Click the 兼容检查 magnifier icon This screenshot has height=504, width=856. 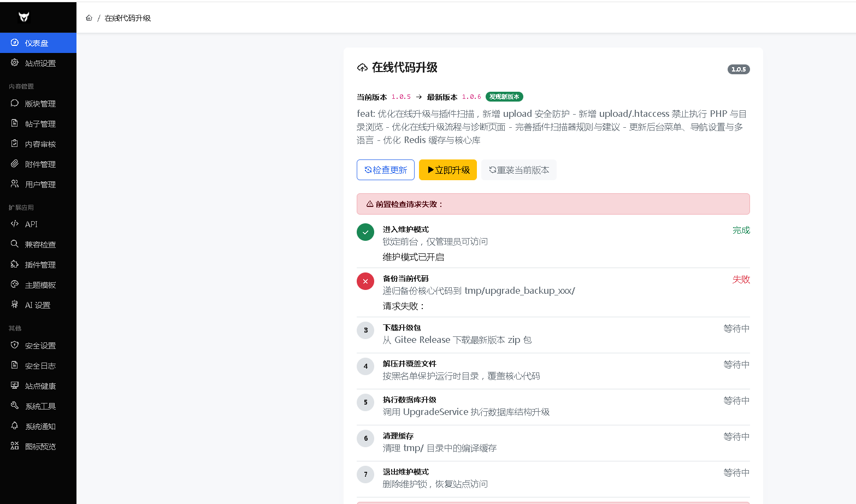coord(15,244)
